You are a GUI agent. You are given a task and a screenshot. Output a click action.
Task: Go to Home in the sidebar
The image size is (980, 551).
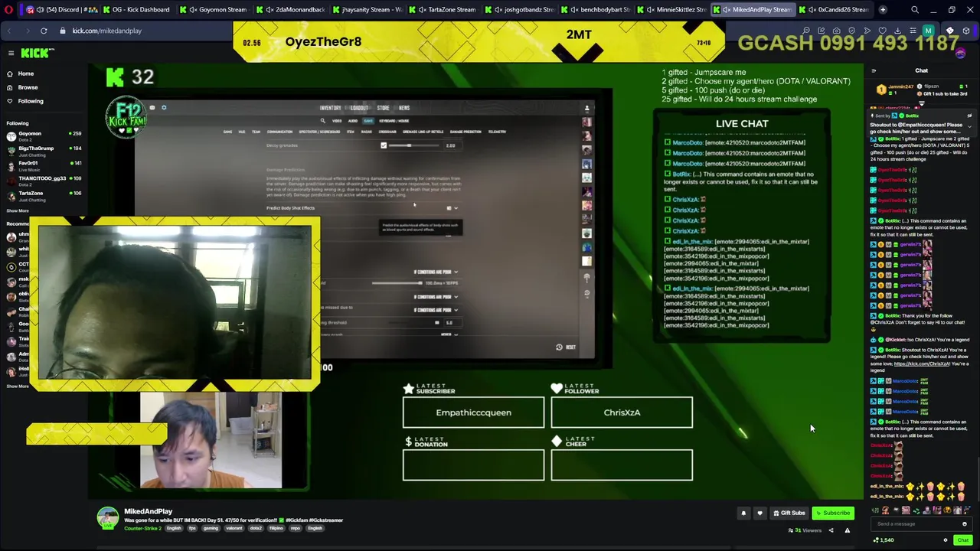[26, 73]
